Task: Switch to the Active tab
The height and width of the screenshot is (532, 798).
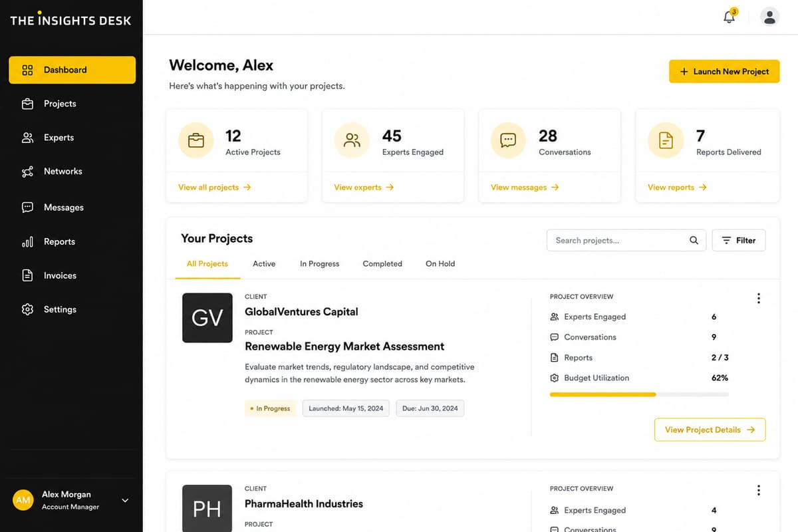Action: coord(264,264)
